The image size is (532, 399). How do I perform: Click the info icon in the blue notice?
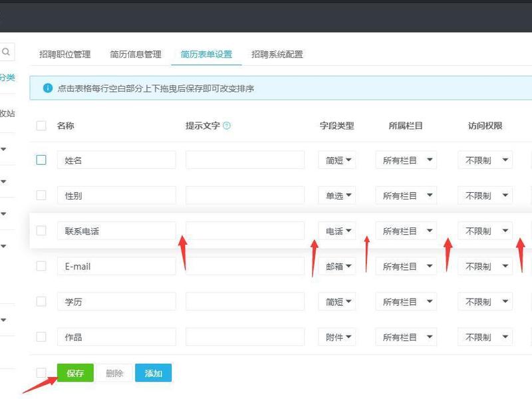point(48,88)
